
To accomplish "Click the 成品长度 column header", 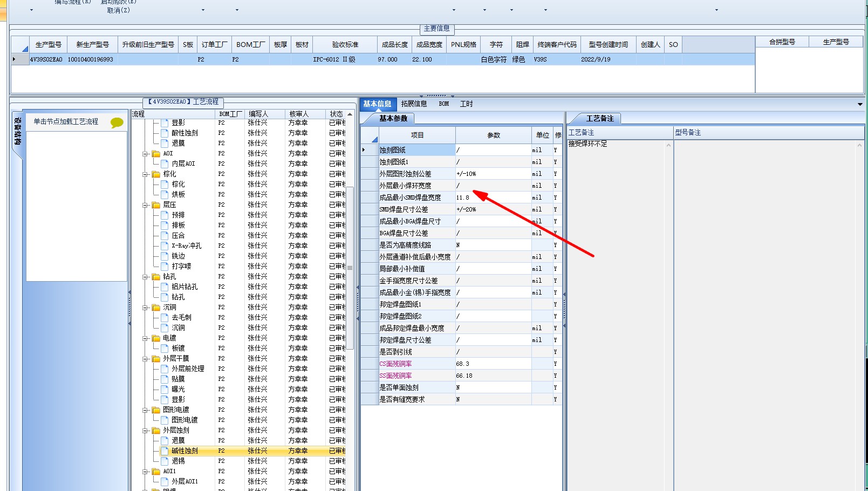I will pyautogui.click(x=395, y=45).
